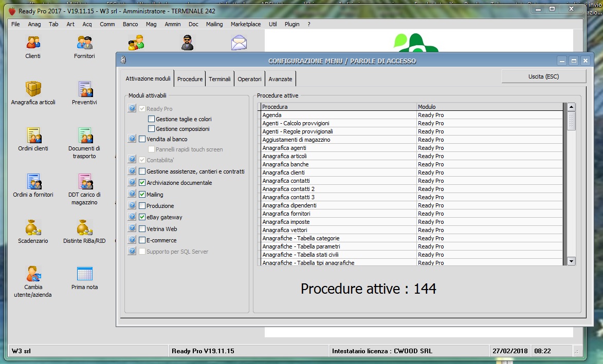The image size is (603, 364).
Task: Enable Gestione composizioni checkbox
Action: (x=152, y=129)
